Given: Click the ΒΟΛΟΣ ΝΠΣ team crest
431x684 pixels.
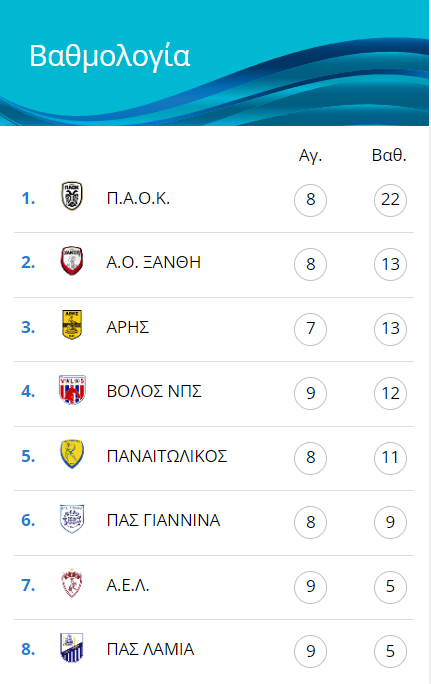Looking at the screenshot, I should (x=72, y=390).
